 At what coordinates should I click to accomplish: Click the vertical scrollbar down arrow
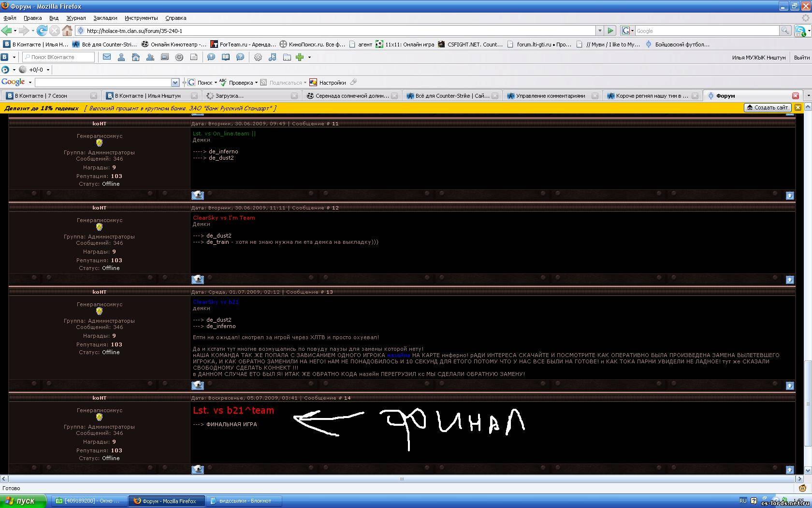pyautogui.click(x=808, y=470)
